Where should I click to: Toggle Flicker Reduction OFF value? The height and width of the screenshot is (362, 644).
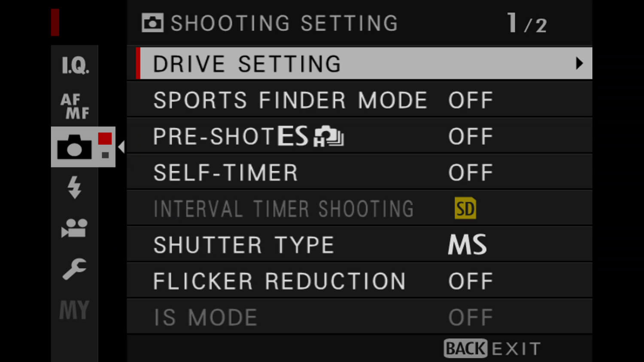pos(471,281)
